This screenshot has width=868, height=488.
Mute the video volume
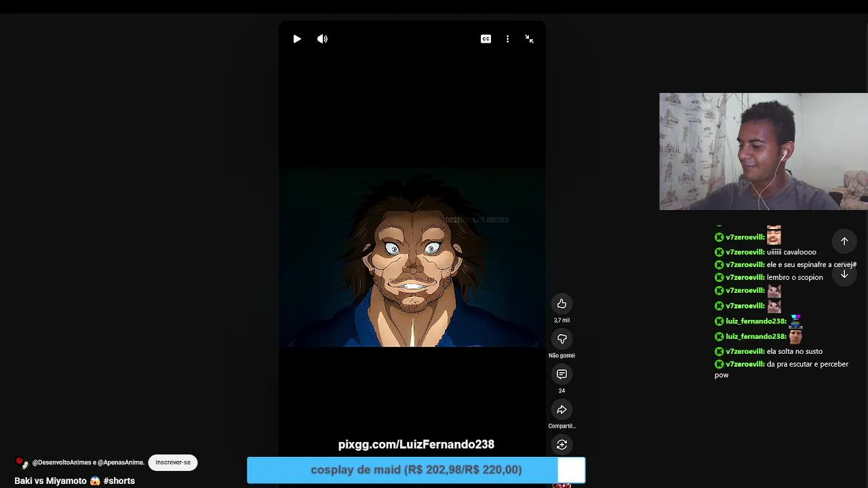[322, 39]
